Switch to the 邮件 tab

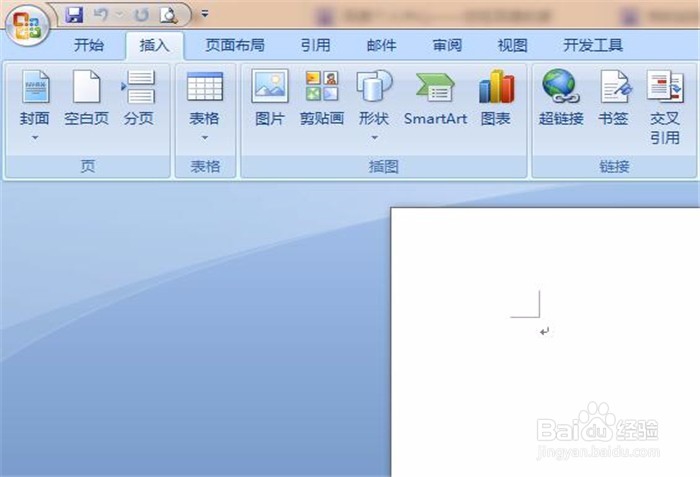pos(381,45)
